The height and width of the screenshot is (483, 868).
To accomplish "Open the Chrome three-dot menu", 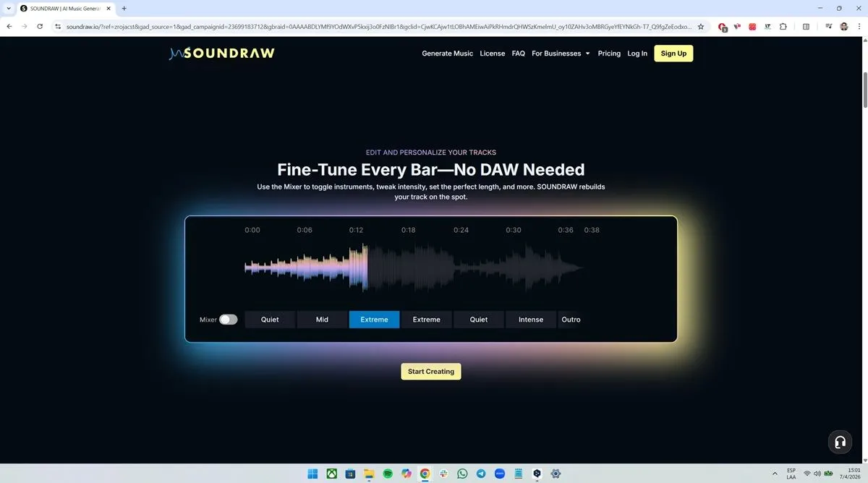I will (x=859, y=27).
